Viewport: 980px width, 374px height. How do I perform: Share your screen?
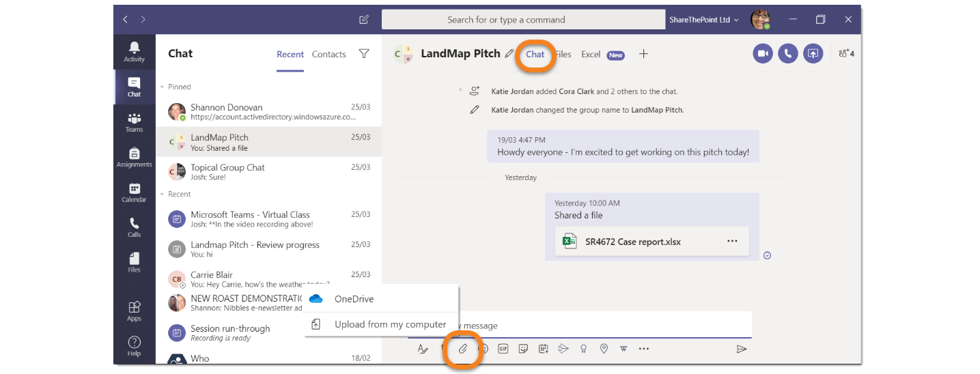click(x=813, y=54)
